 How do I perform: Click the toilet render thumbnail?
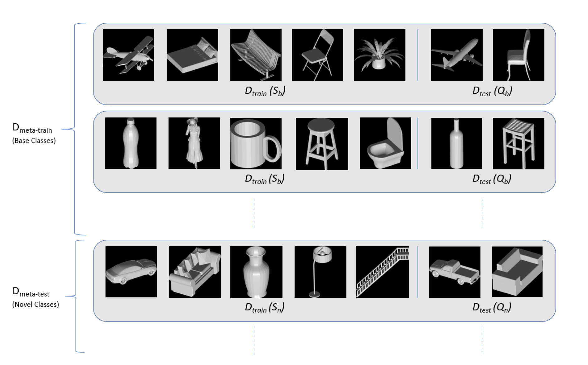coord(385,143)
